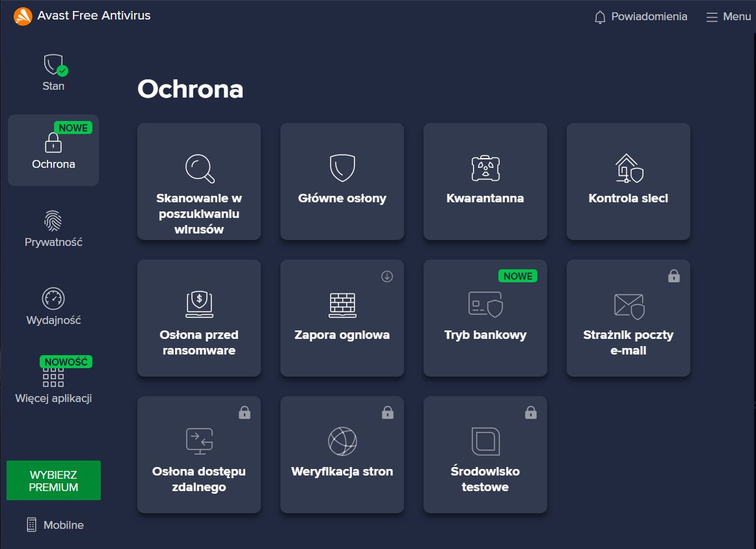Click the NOWE badge on Ochrona sidebar
Viewport: 756px width, 549px height.
(x=73, y=127)
